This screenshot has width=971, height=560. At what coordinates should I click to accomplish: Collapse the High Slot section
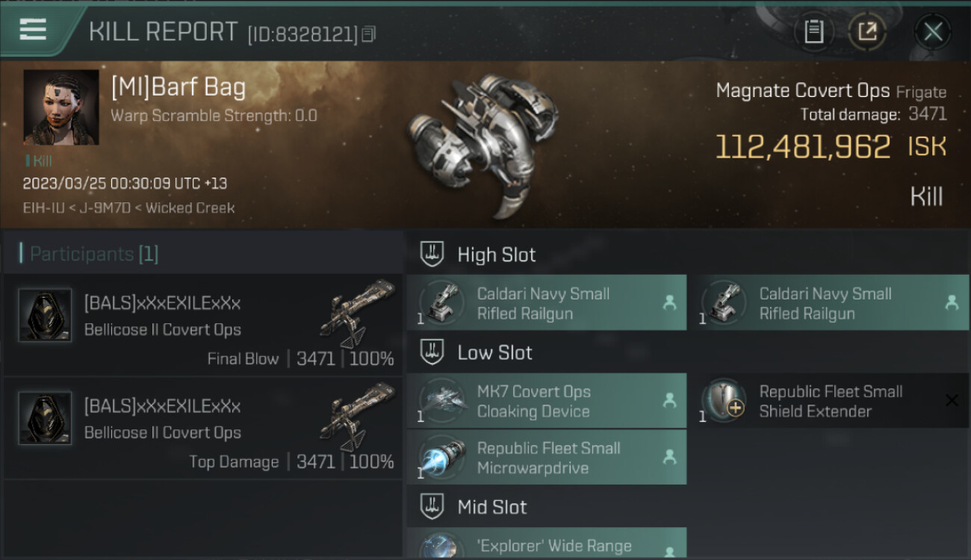(432, 254)
